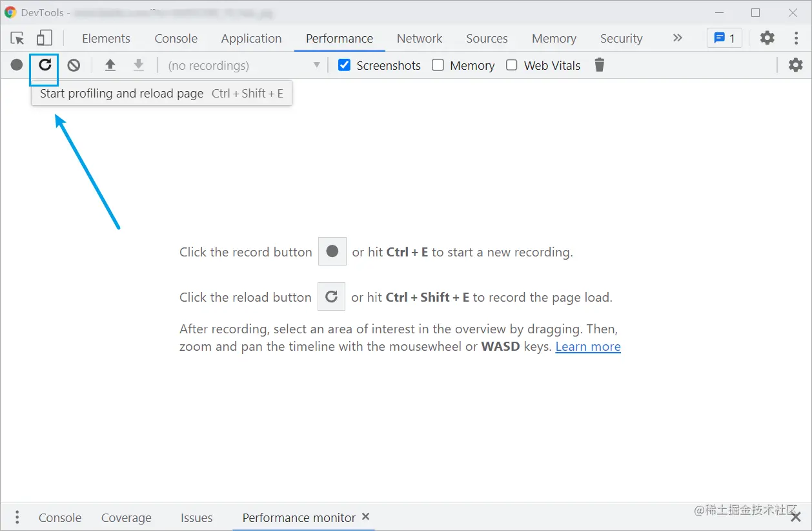Open the drawer three-dot menu

pos(17,517)
